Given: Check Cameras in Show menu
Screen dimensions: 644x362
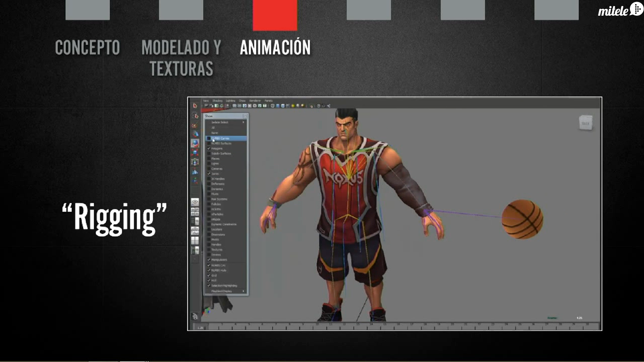Looking at the screenshot, I should pos(226,169).
